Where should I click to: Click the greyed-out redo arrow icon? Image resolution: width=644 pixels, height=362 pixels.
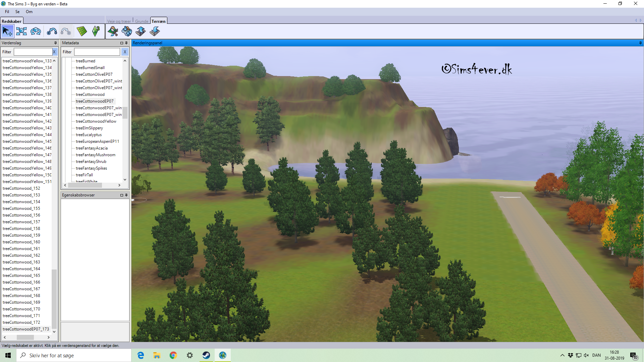66,32
